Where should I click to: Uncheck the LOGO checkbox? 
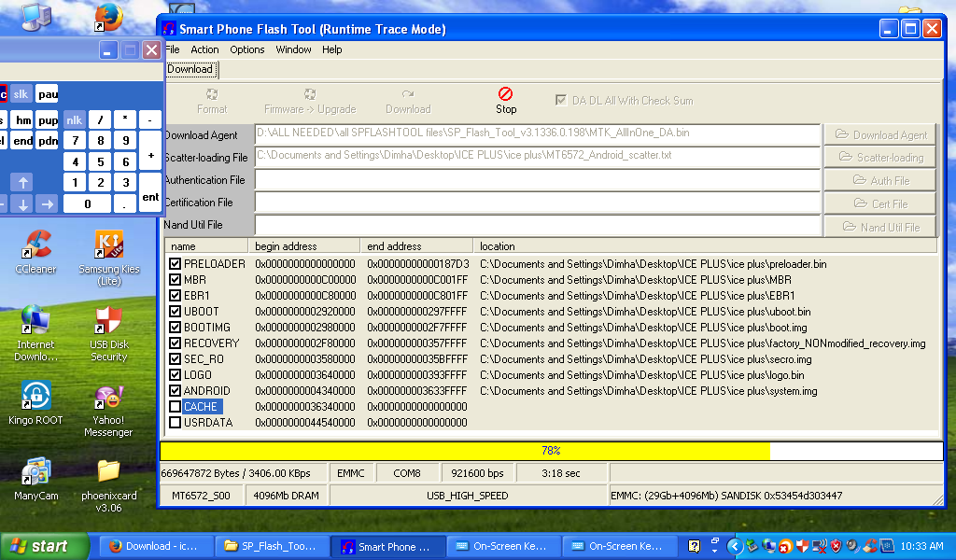click(175, 375)
